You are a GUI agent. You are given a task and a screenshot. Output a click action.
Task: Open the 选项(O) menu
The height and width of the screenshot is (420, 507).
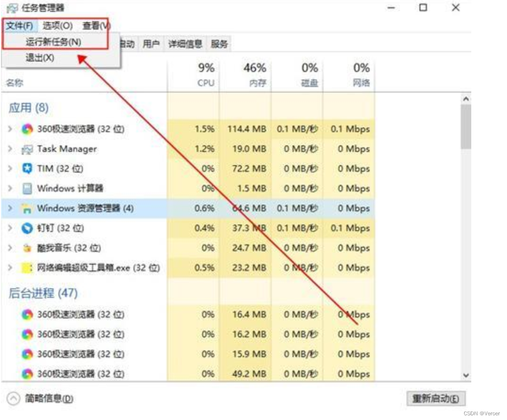57,25
